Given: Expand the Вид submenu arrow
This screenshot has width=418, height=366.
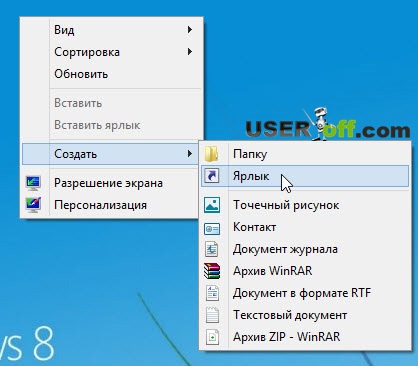Looking at the screenshot, I should coord(189,30).
